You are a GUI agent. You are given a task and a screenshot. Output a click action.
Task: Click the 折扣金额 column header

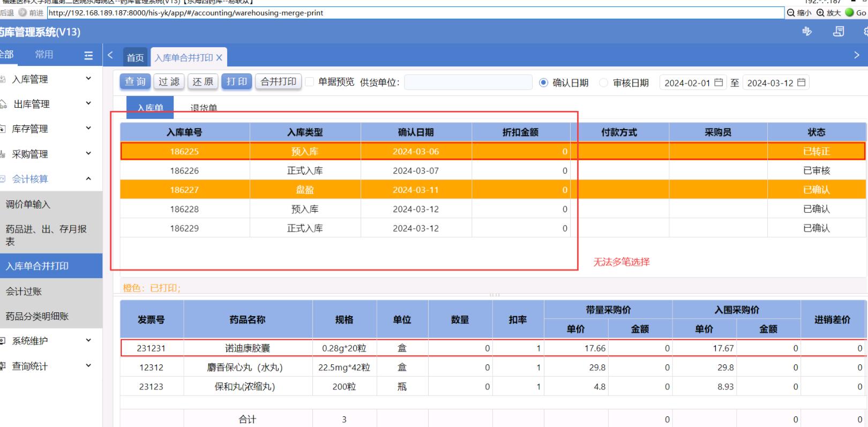[x=520, y=132]
